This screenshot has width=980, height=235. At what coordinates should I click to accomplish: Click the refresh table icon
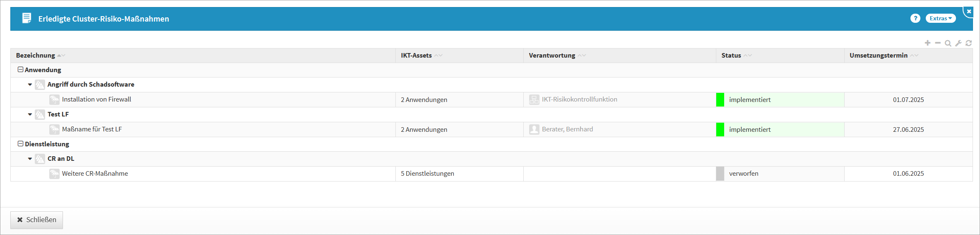(968, 43)
